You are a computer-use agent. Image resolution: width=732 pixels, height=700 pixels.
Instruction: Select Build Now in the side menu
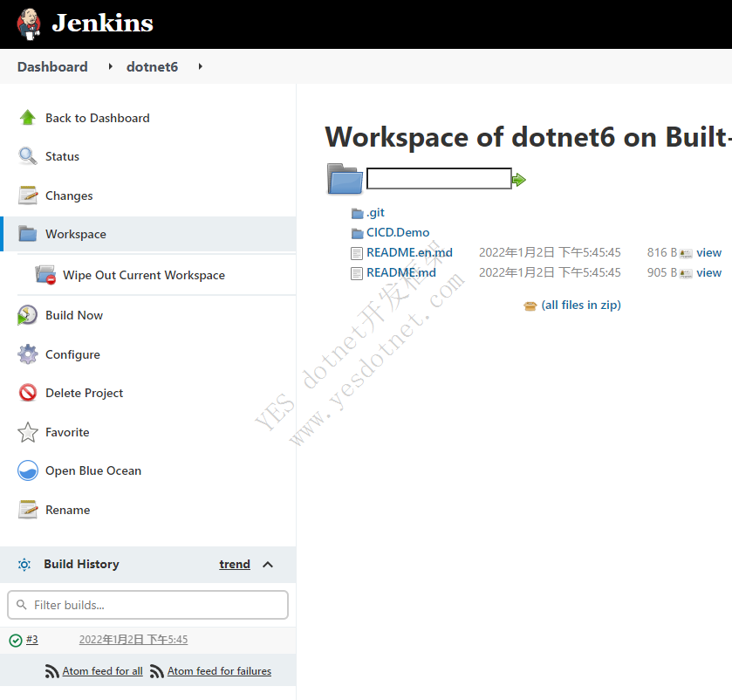[74, 315]
